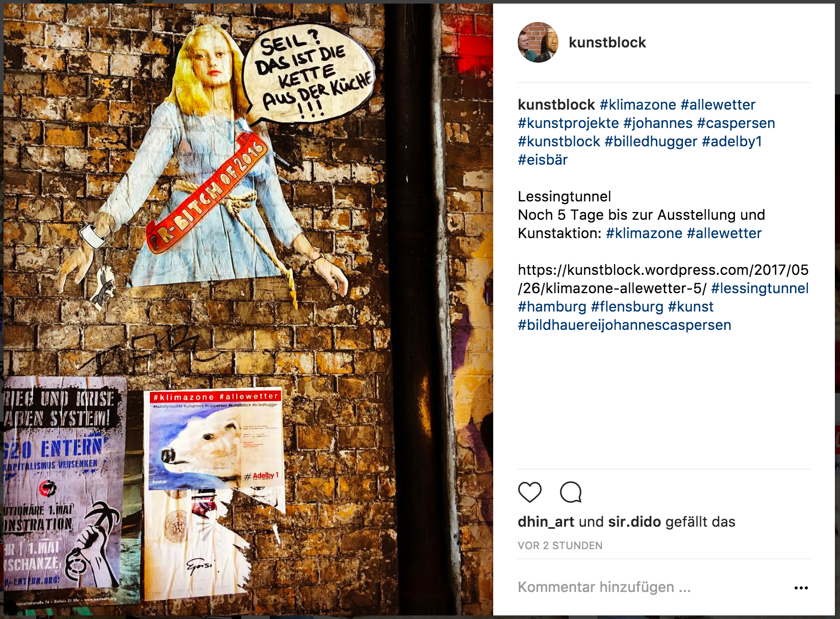This screenshot has height=619, width=840.
Task: Open the #billedhugger hashtag
Action: point(651,141)
